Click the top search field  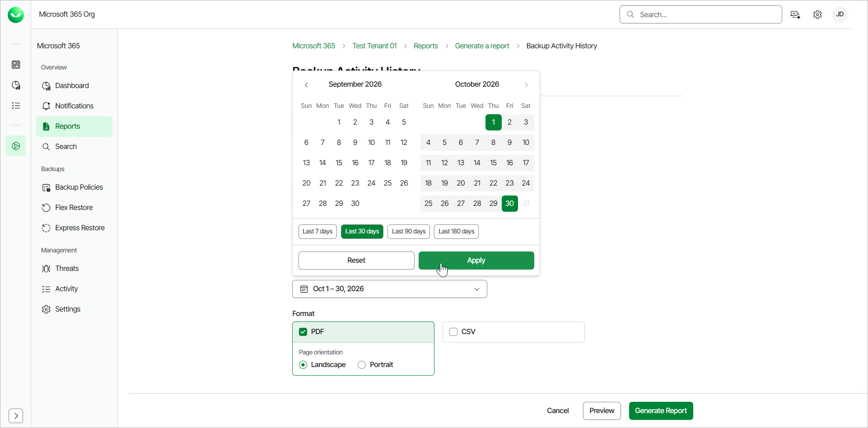pyautogui.click(x=701, y=14)
